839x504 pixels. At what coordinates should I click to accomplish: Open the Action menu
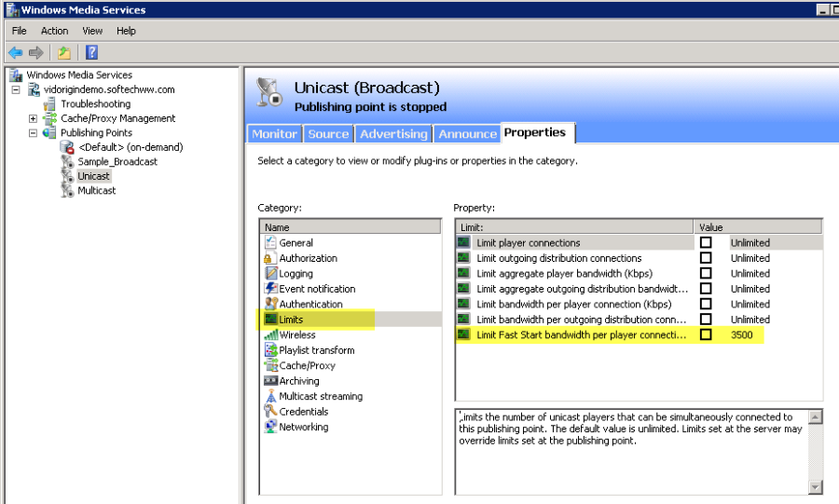click(54, 31)
